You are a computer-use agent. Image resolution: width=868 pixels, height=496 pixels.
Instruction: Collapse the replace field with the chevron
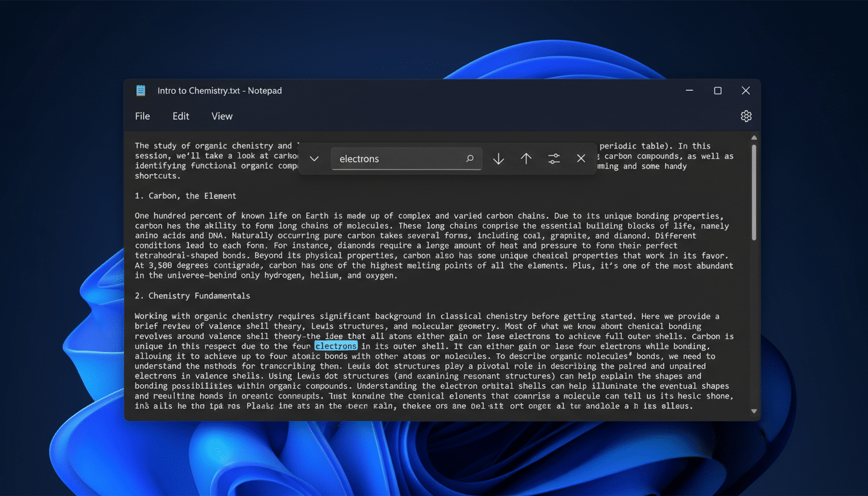[314, 158]
